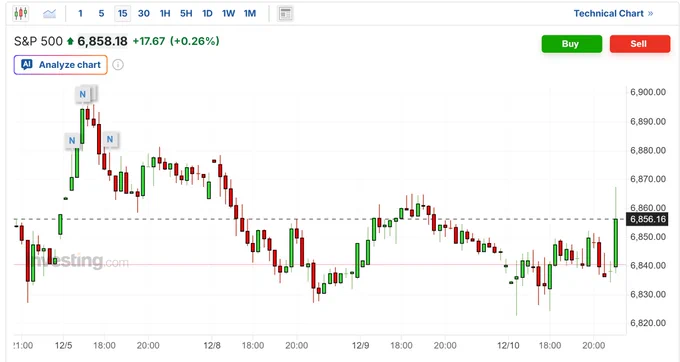Open the left N news marker
The width and height of the screenshot is (680, 362).
pos(72,140)
